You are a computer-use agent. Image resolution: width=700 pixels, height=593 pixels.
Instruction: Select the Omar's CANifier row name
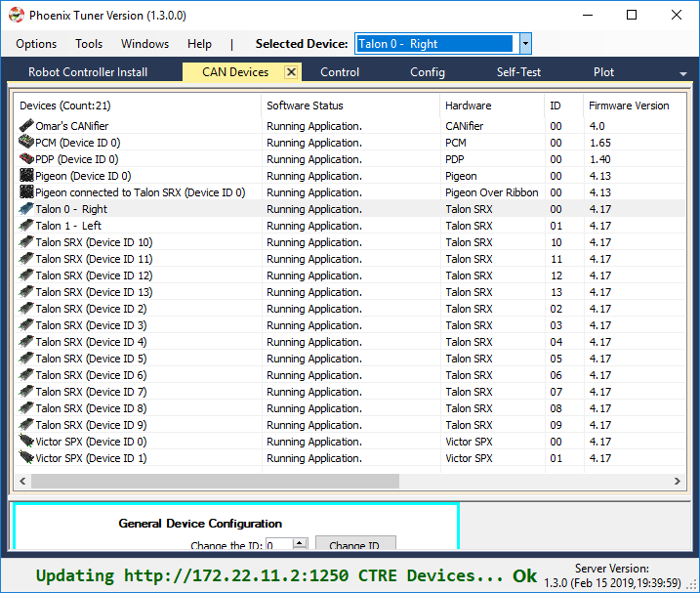[x=72, y=126]
